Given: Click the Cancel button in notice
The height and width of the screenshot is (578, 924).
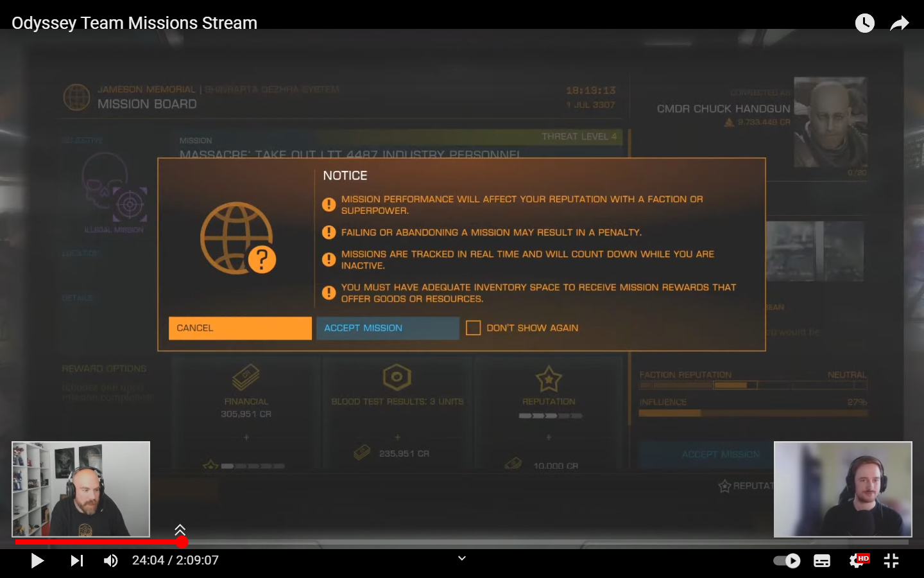Looking at the screenshot, I should pos(240,328).
